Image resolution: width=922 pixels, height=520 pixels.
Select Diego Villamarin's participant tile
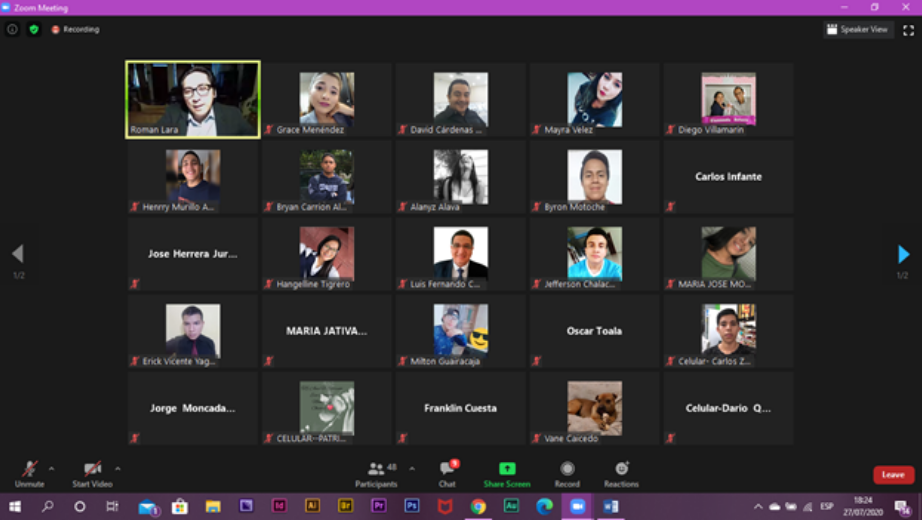[729, 99]
